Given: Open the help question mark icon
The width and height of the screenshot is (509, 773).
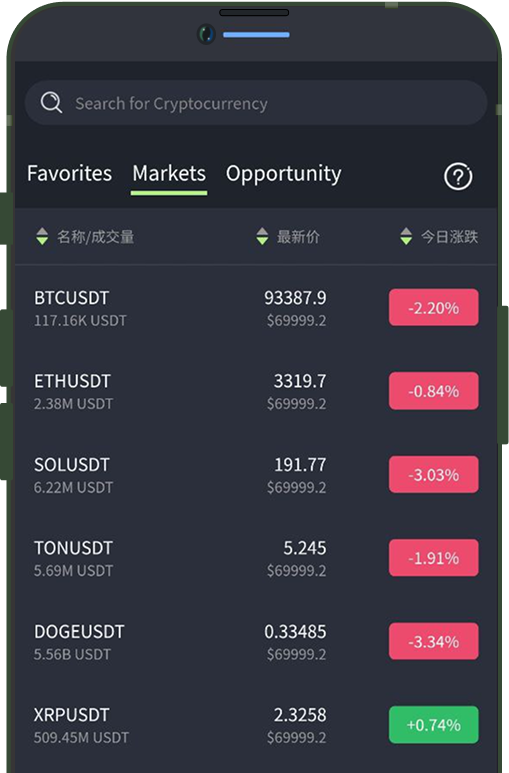Looking at the screenshot, I should pos(458,176).
